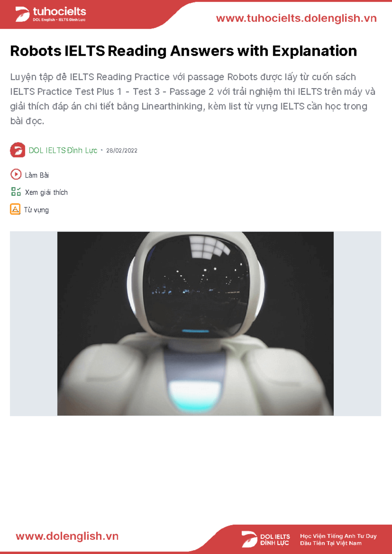Select the Từ vựng menu entry
The width and height of the screenshot is (392, 554).
(36, 210)
